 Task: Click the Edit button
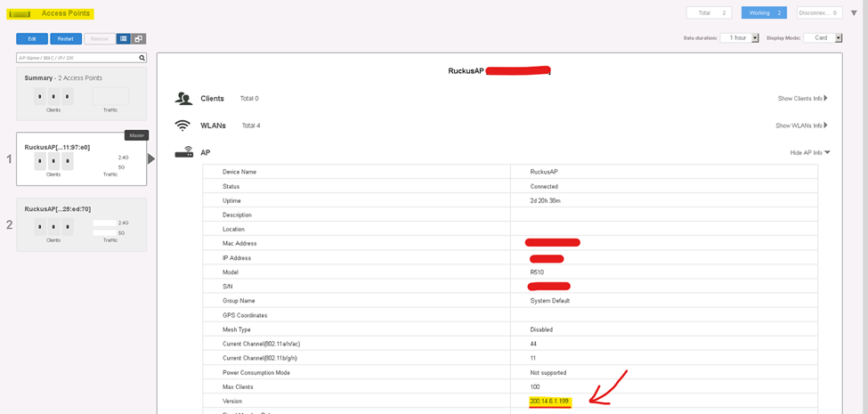click(x=32, y=39)
